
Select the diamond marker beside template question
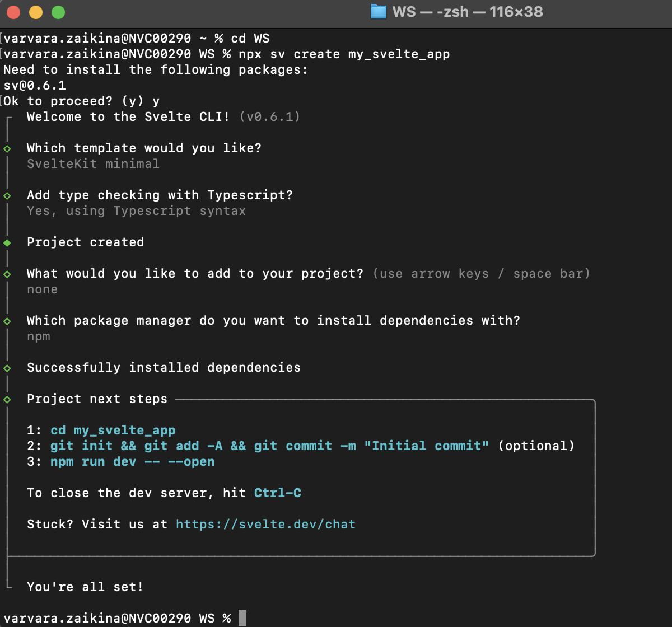click(x=7, y=148)
